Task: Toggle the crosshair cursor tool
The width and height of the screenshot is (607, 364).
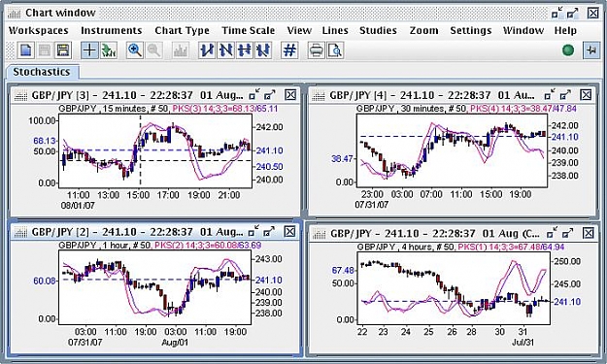Action: coord(89,50)
